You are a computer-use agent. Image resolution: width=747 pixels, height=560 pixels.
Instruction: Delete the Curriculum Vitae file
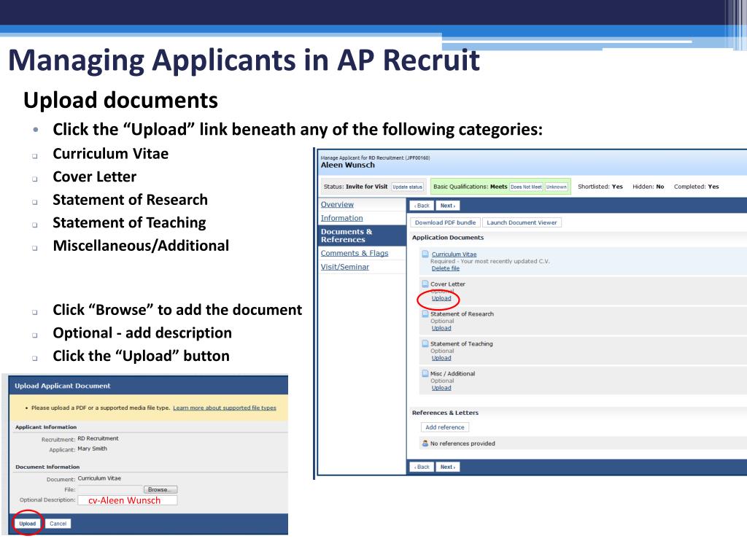(x=446, y=268)
